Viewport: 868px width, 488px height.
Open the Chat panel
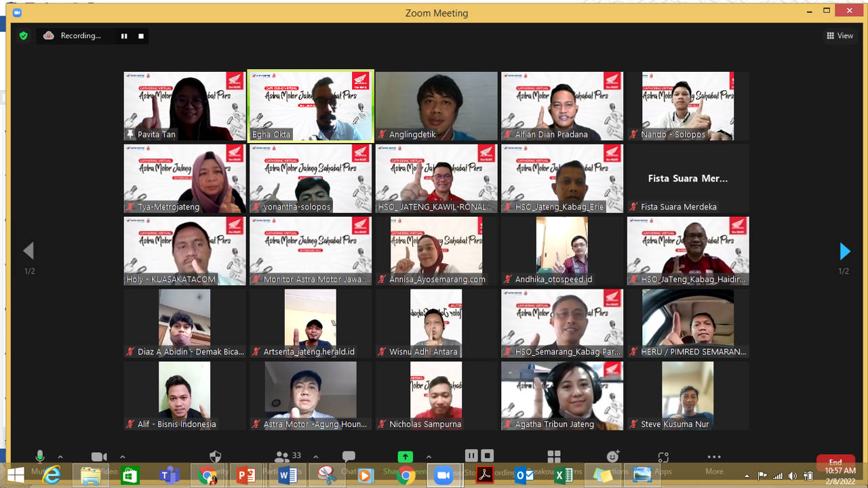(x=348, y=455)
